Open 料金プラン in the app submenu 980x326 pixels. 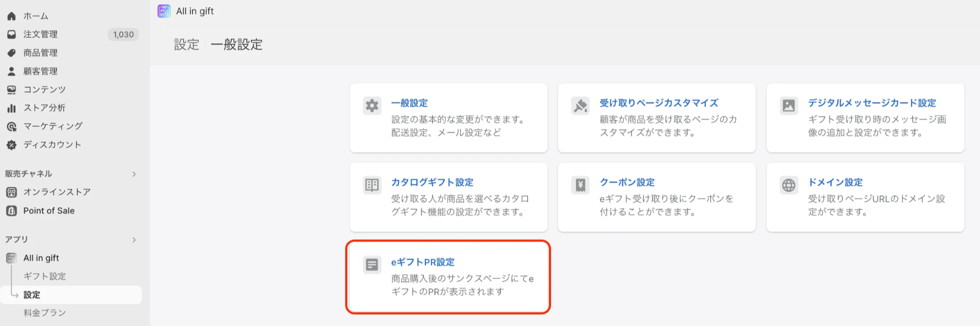[x=44, y=313]
